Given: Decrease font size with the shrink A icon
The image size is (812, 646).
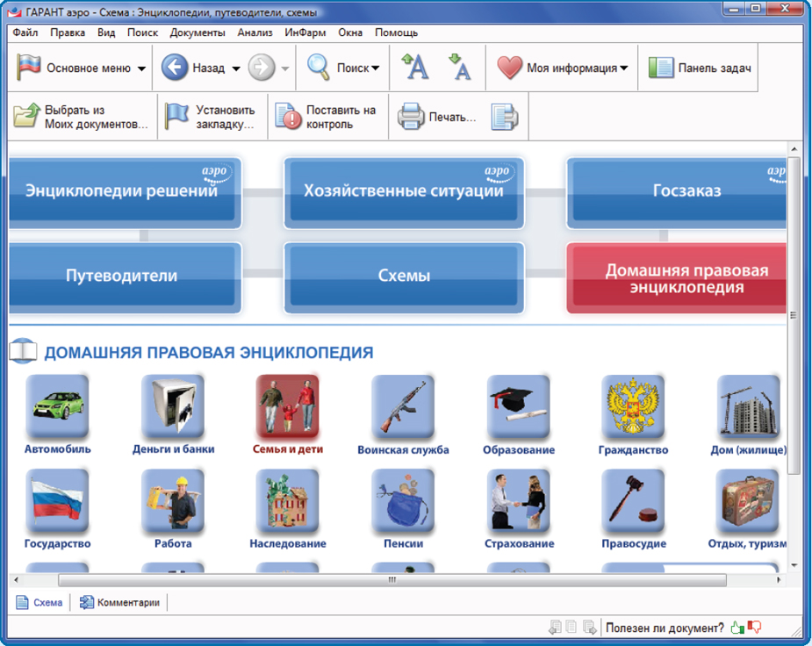Looking at the screenshot, I should [x=459, y=68].
